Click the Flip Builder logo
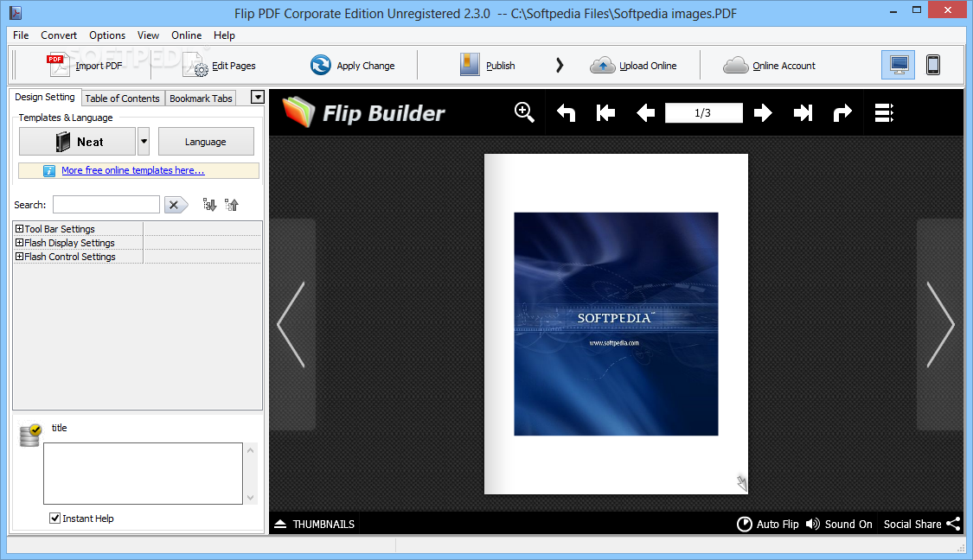 (363, 113)
